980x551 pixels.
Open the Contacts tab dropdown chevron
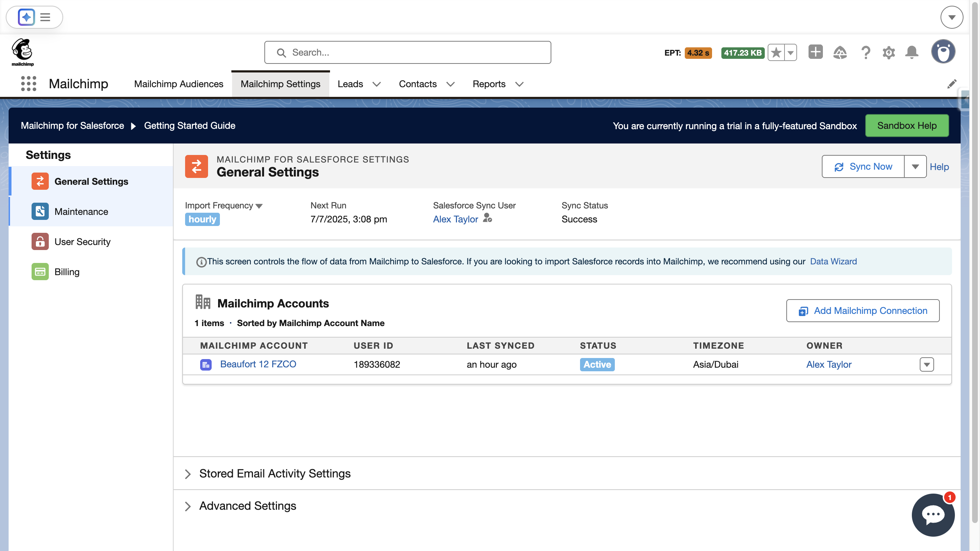[451, 84]
